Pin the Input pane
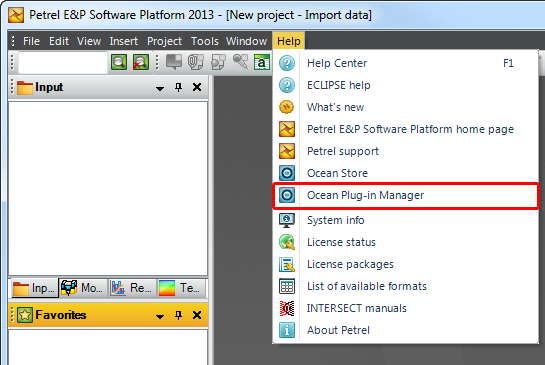Screen dimensions: 545x365 [x=178, y=87]
